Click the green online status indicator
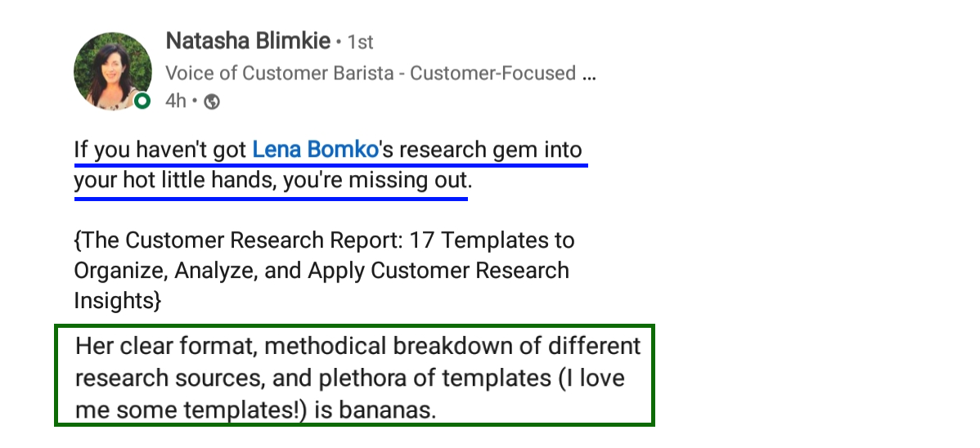This screenshot has width=980, height=448. click(x=143, y=101)
